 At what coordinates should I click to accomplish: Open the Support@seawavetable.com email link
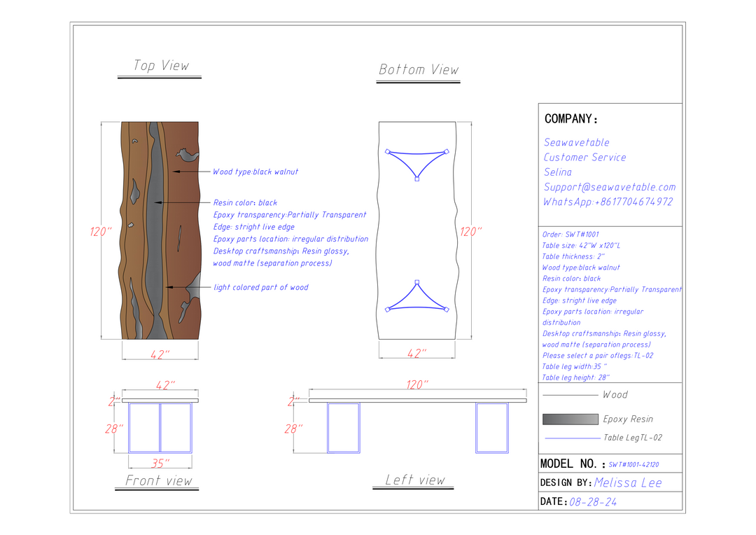pyautogui.click(x=610, y=187)
